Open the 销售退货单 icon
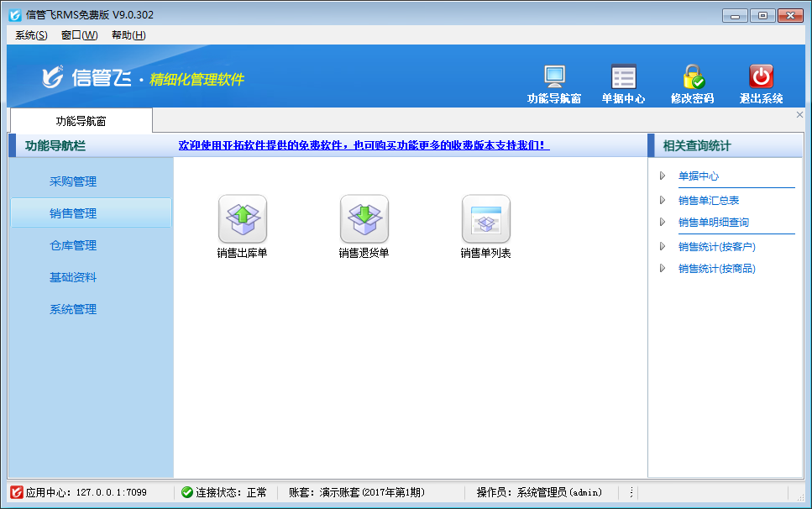812x509 pixels. [364, 219]
